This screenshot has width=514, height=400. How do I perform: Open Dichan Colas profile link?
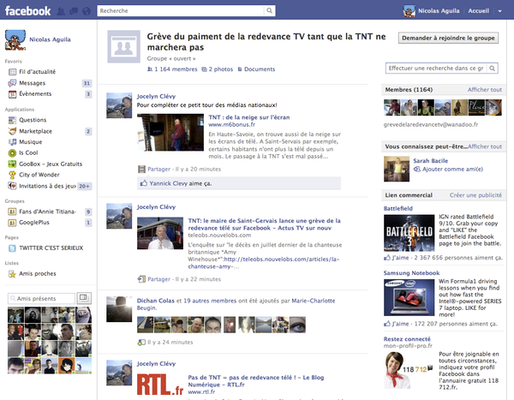click(x=156, y=301)
